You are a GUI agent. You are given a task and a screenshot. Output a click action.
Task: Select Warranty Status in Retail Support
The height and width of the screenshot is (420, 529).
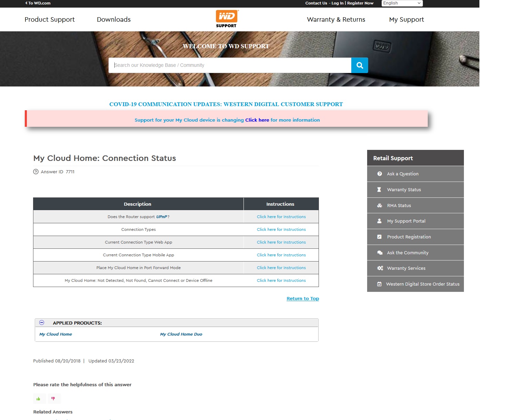pos(415,189)
